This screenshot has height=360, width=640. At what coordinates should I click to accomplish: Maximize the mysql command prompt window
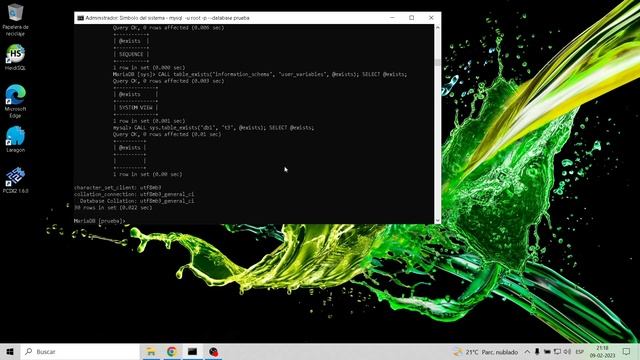(x=411, y=18)
